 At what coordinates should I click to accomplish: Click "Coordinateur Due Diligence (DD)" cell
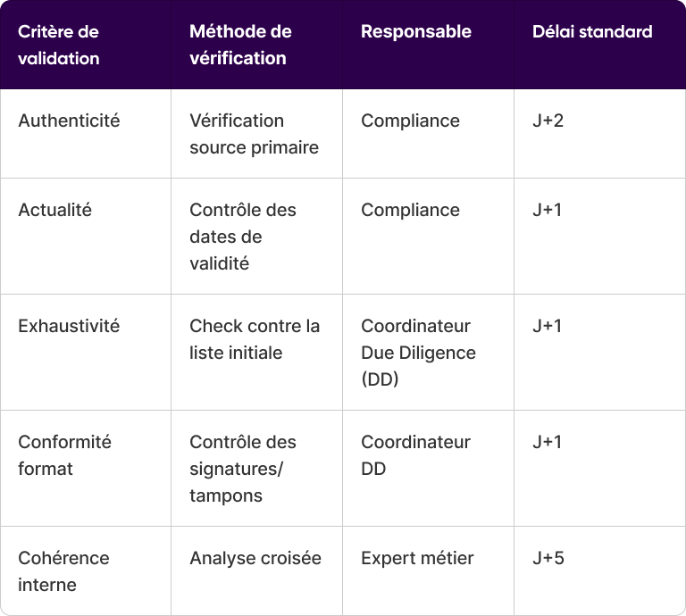[418, 353]
